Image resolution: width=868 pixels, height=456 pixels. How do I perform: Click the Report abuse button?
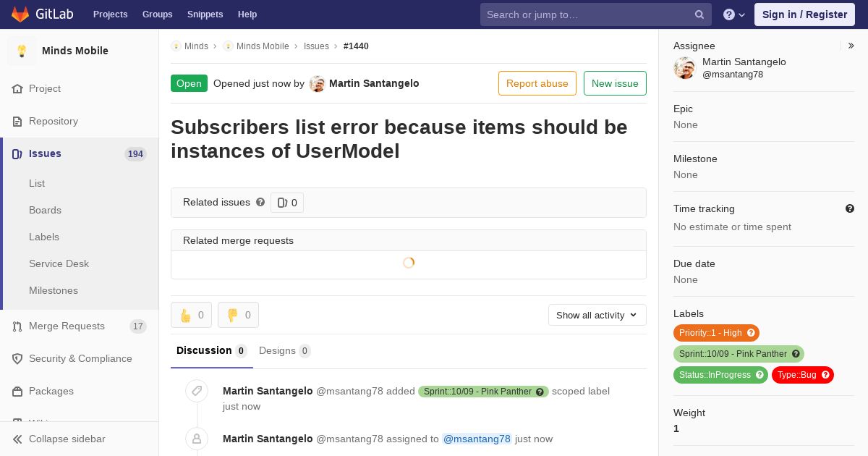tap(537, 83)
